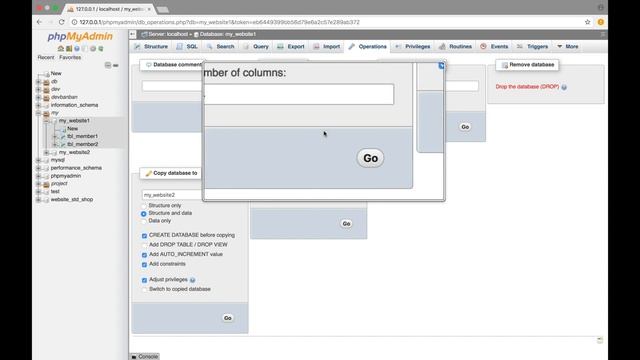Select Structure only radio option
Image resolution: width=640 pixels, height=360 pixels.
click(144, 206)
